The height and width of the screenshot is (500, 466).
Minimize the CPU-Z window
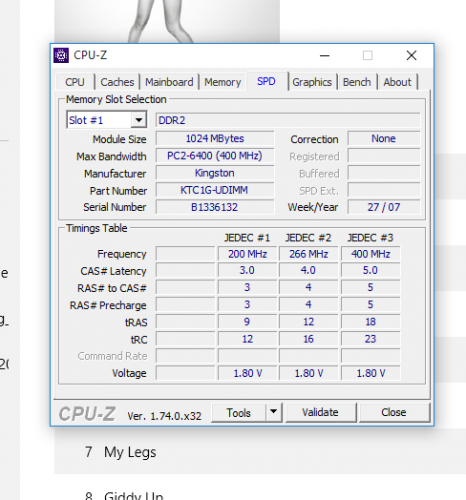point(325,55)
